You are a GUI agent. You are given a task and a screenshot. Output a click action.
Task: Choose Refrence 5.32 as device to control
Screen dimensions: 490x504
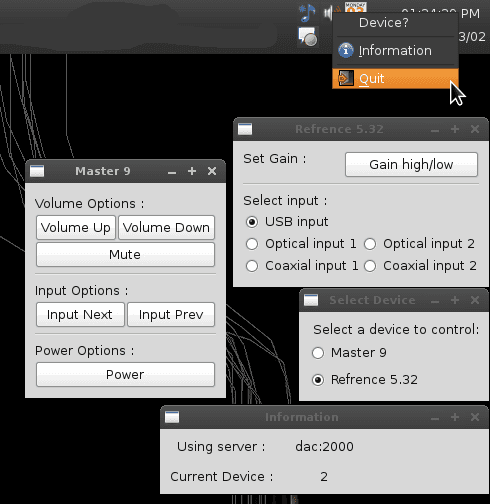pyautogui.click(x=318, y=380)
